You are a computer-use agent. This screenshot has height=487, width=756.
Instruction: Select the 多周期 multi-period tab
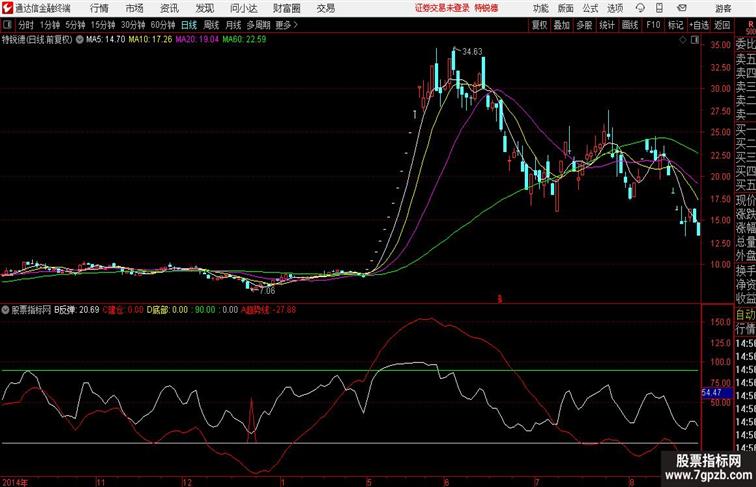coord(258,25)
